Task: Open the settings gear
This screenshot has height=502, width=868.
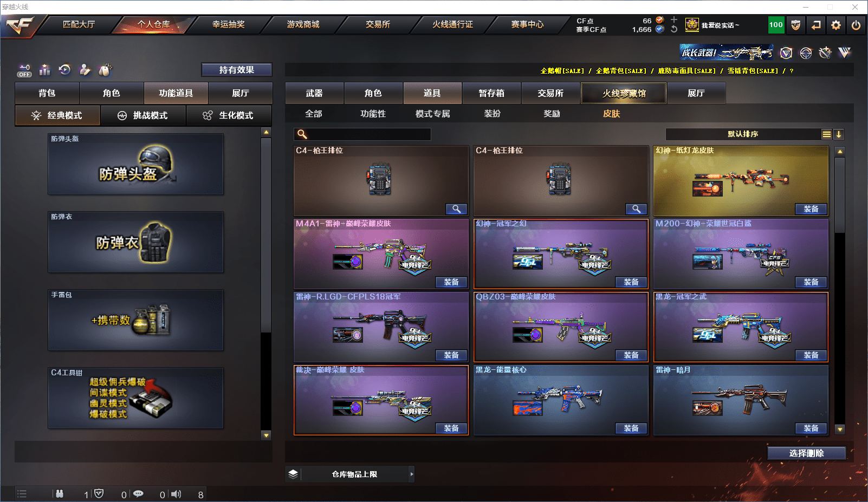Action: [x=836, y=25]
